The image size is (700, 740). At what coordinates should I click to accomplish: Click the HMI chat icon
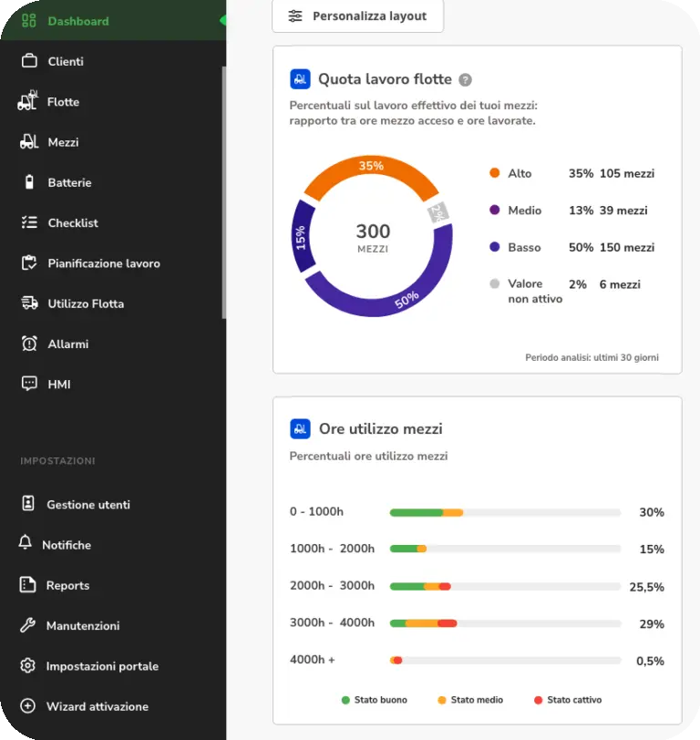(x=29, y=384)
